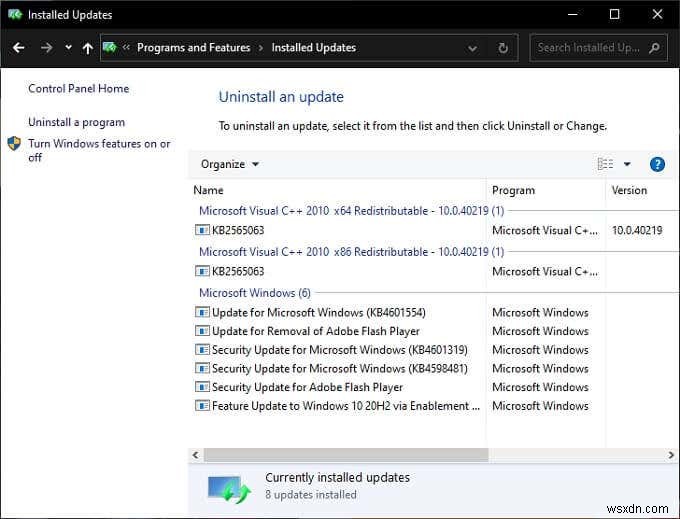Image resolution: width=680 pixels, height=519 pixels.
Task: Open the Uninstall a program link
Action: [76, 122]
